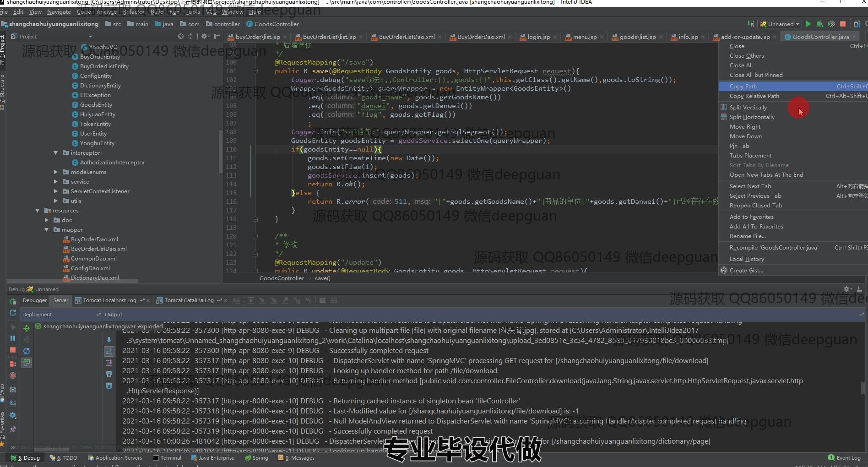Click the green Run button in toolbar

pyautogui.click(x=808, y=24)
